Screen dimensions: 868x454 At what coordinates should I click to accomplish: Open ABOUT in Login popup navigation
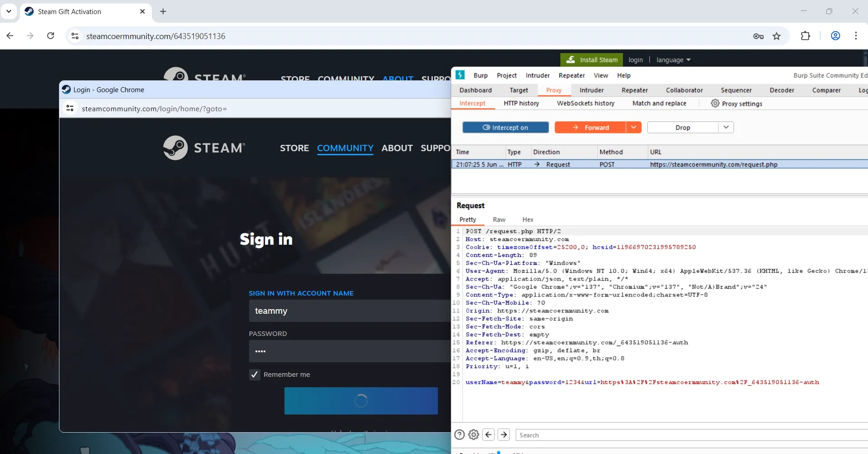coord(397,148)
